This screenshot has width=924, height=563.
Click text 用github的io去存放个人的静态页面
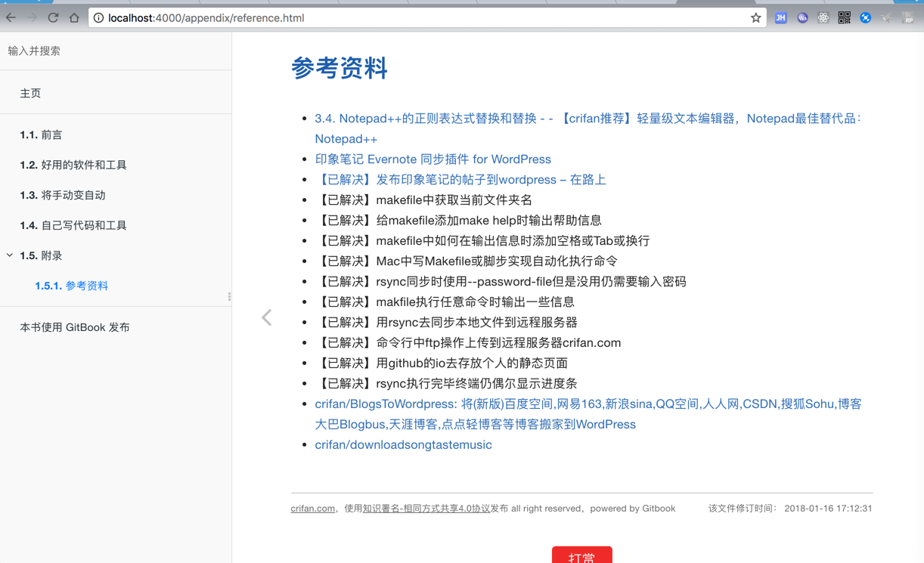[x=472, y=363]
